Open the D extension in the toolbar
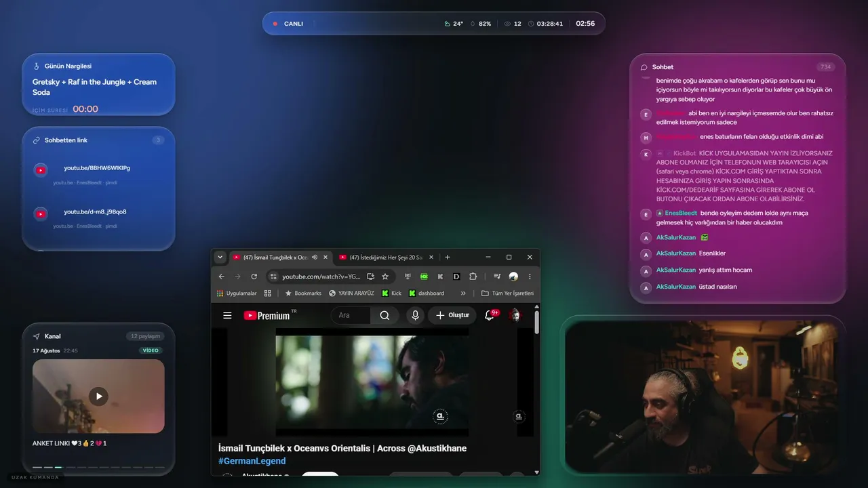This screenshot has height=488, width=868. [x=456, y=277]
